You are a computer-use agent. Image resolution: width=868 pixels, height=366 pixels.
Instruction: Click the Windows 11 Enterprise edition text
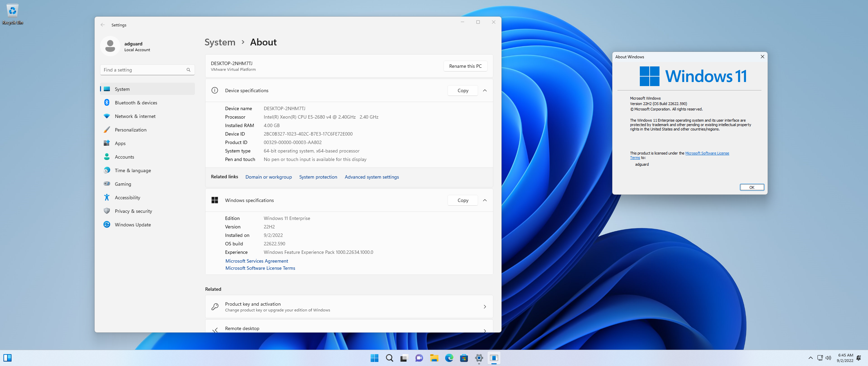[x=287, y=218]
